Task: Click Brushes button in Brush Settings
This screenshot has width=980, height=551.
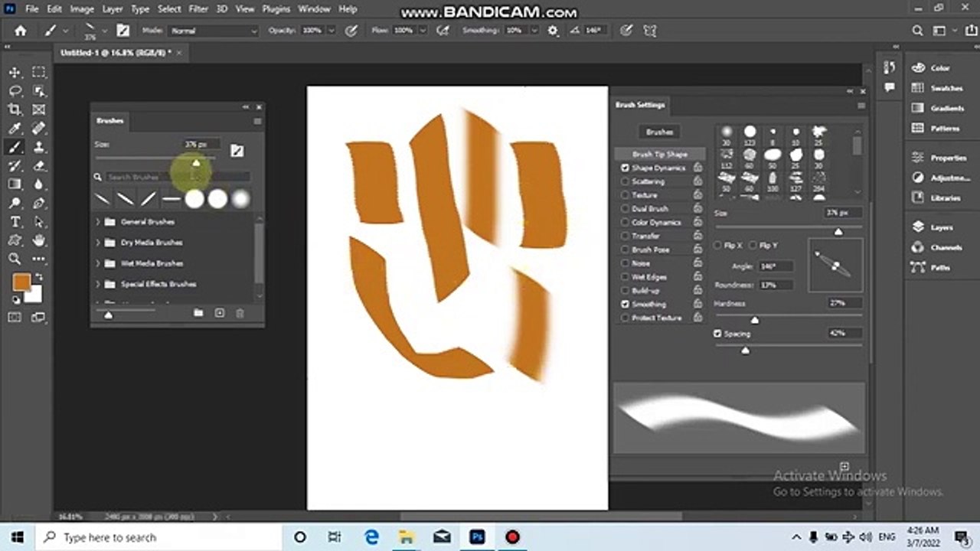Action: (659, 132)
